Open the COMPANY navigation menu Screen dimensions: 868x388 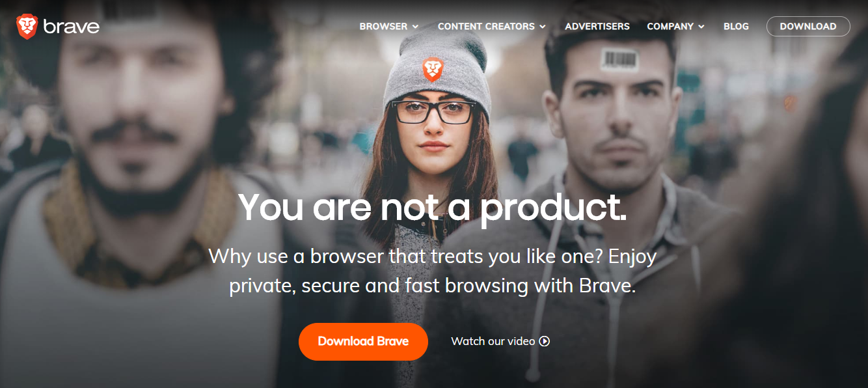click(x=676, y=27)
